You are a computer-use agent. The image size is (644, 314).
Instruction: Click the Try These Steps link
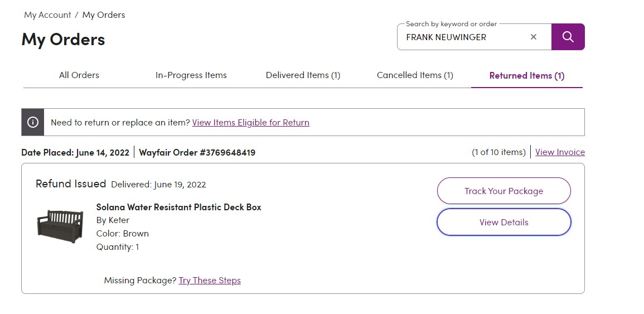[210, 281]
